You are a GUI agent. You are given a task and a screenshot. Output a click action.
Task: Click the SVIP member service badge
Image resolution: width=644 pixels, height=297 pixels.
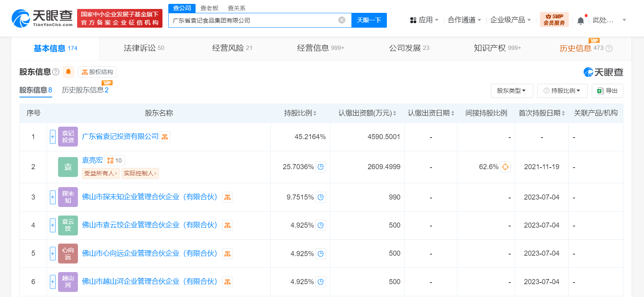point(554,19)
